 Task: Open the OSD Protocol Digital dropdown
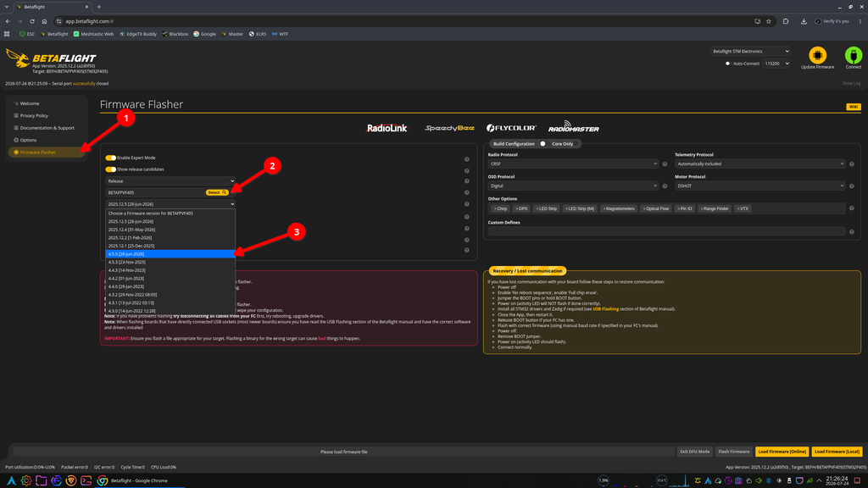coord(573,186)
